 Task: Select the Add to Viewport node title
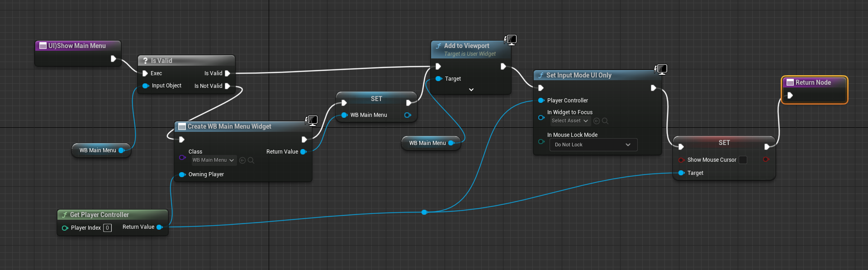click(467, 46)
